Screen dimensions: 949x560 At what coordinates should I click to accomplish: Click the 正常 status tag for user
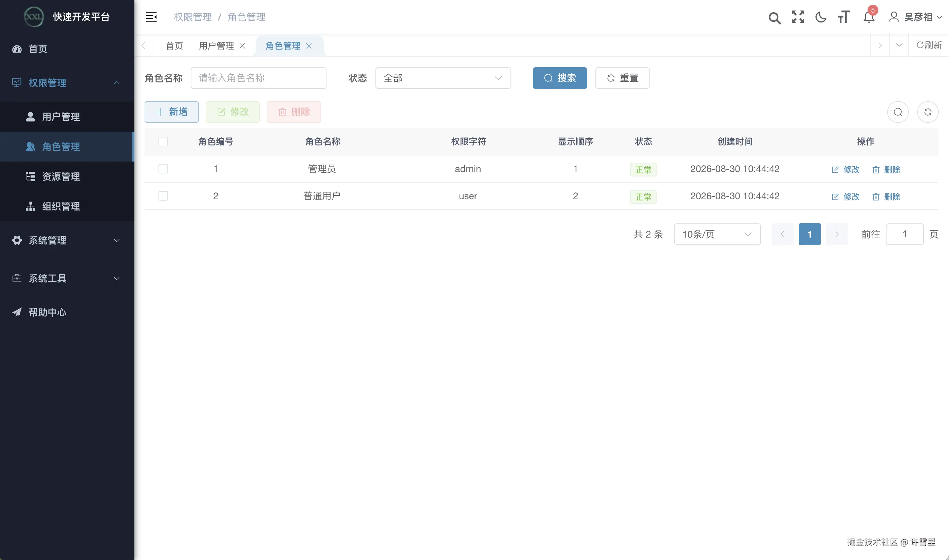[643, 197]
